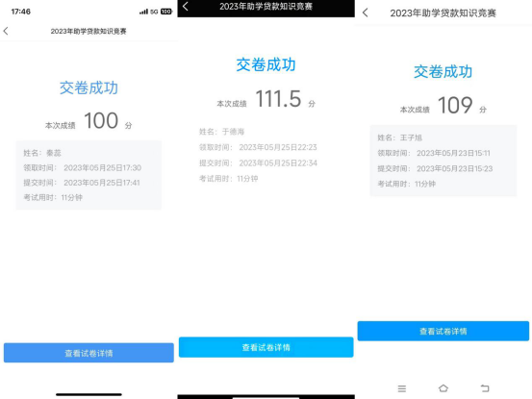532x399 pixels.
Task: Tap the battery 100 status icon
Action: 166,12
